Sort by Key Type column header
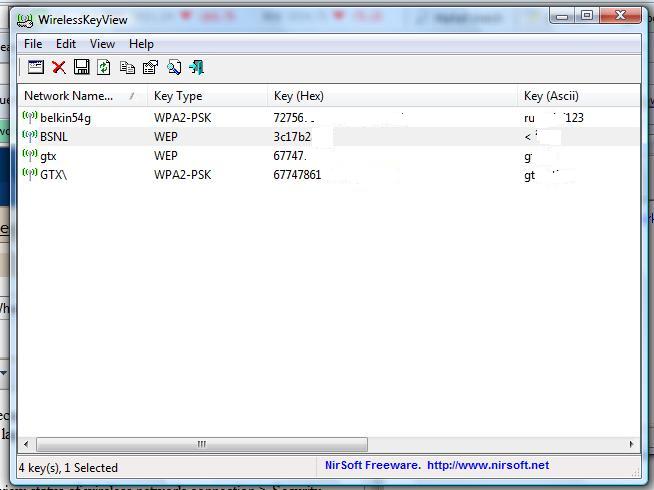Screen dimensions: 654x490 207,96
